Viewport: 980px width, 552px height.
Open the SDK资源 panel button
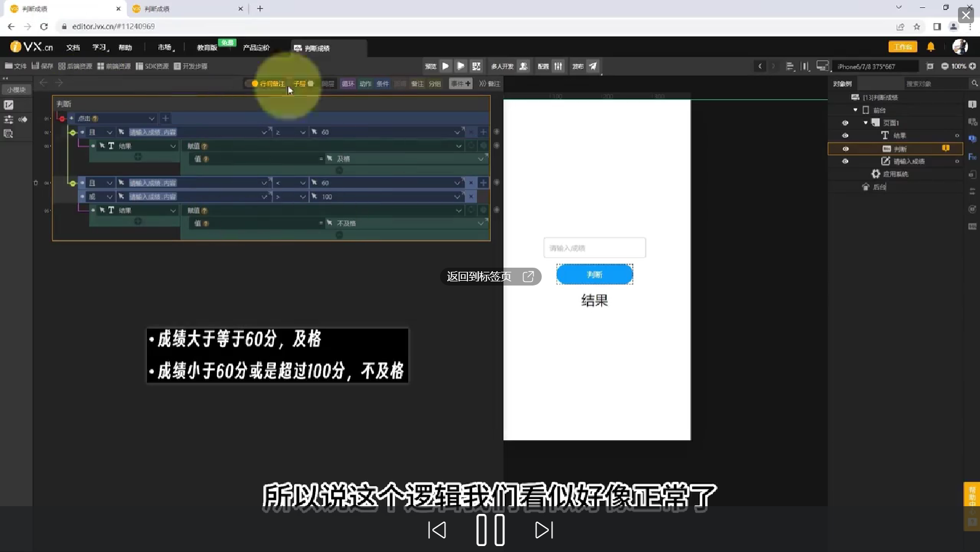(152, 66)
